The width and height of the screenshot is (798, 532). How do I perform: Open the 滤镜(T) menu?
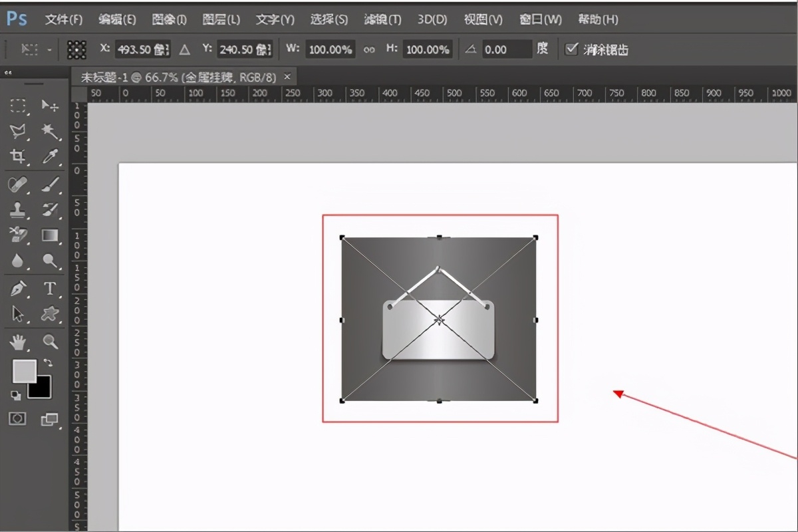pos(382,19)
